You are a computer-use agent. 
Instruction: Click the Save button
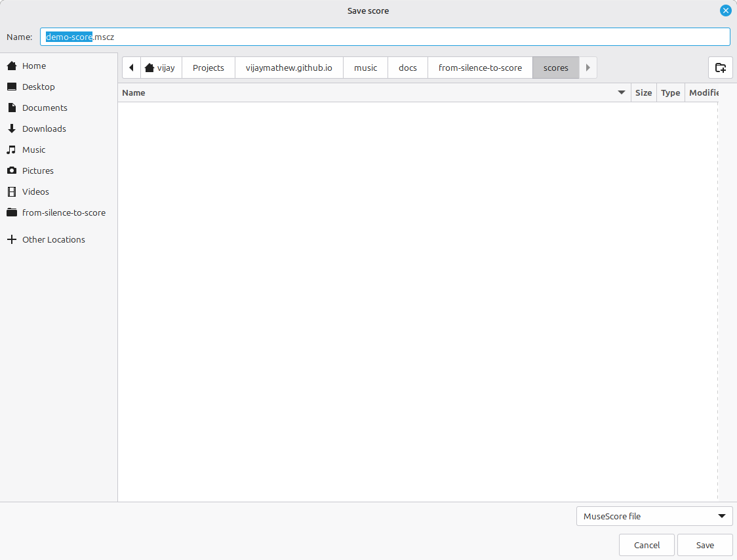tap(705, 545)
